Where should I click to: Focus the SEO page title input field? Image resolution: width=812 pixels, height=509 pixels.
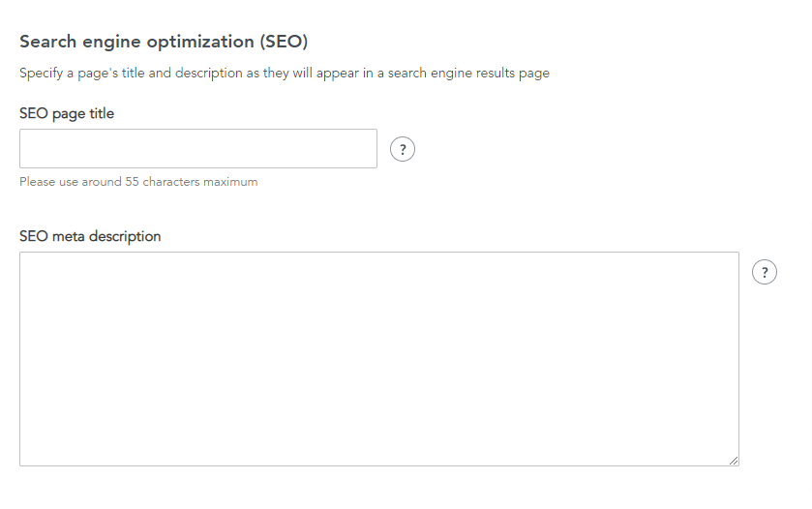coord(198,149)
